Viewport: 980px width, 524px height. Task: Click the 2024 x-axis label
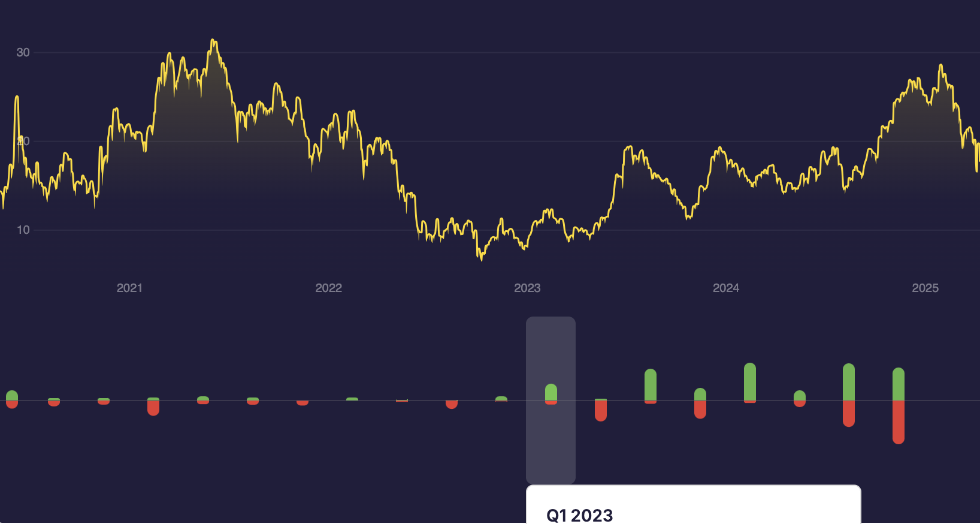[726, 288]
